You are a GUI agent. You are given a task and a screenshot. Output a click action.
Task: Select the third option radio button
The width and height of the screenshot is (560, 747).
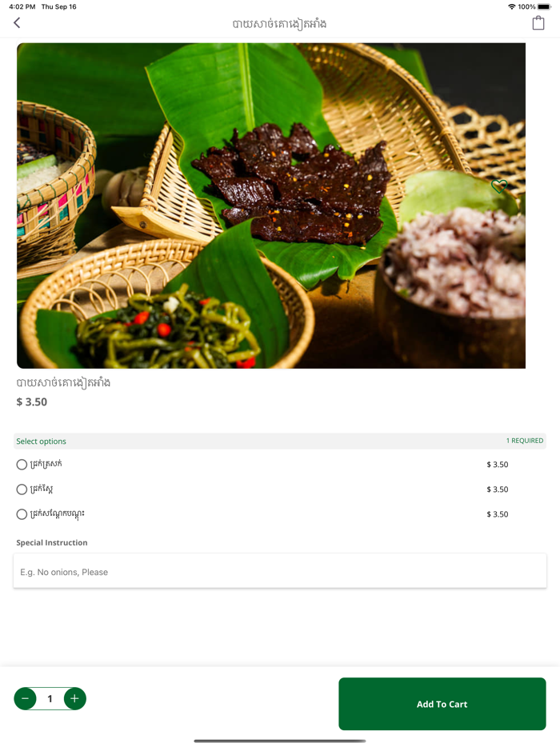[22, 514]
